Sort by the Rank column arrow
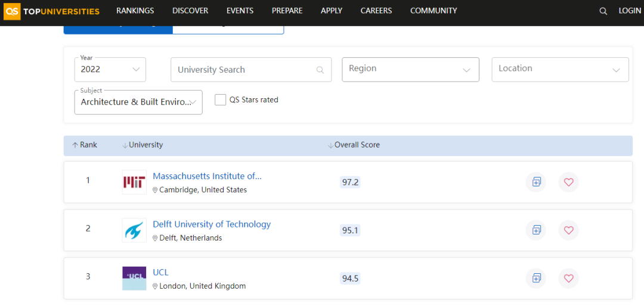Viewport: 644px width, 306px height. click(75, 145)
